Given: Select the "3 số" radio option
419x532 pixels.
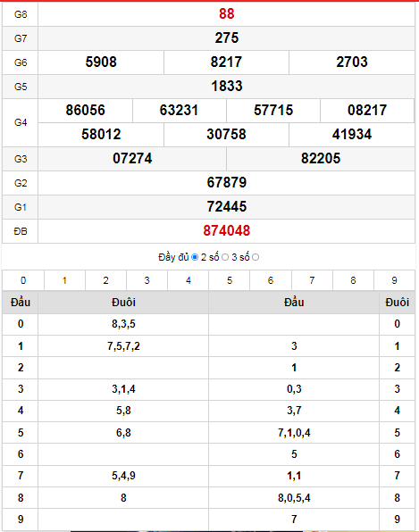Looking at the screenshot, I should [x=256, y=257].
